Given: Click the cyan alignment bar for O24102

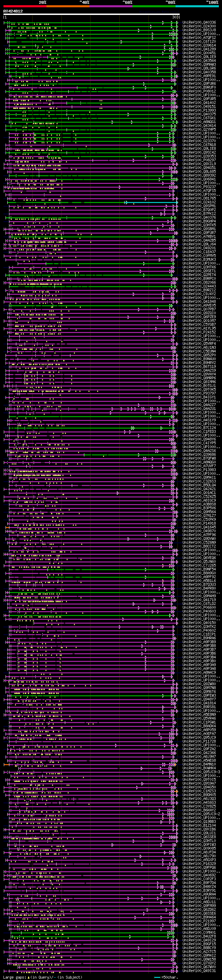Looking at the screenshot, I should [152, 202].
